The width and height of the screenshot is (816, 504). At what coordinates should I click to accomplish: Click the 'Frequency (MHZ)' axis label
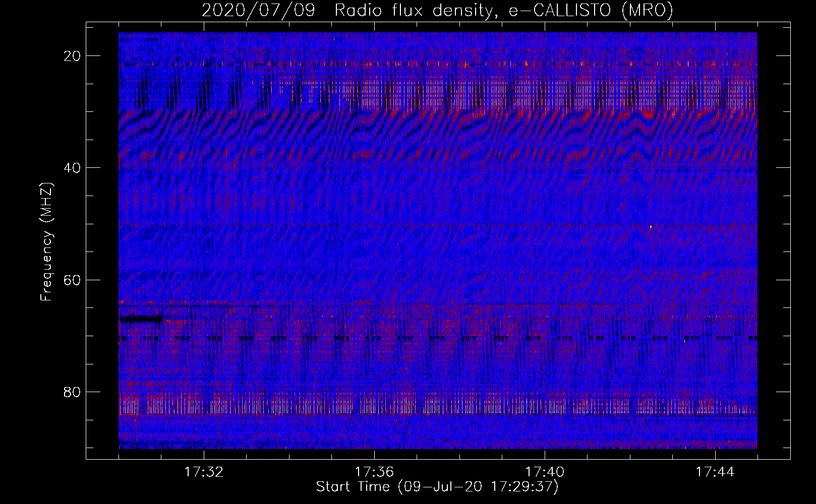pos(46,242)
